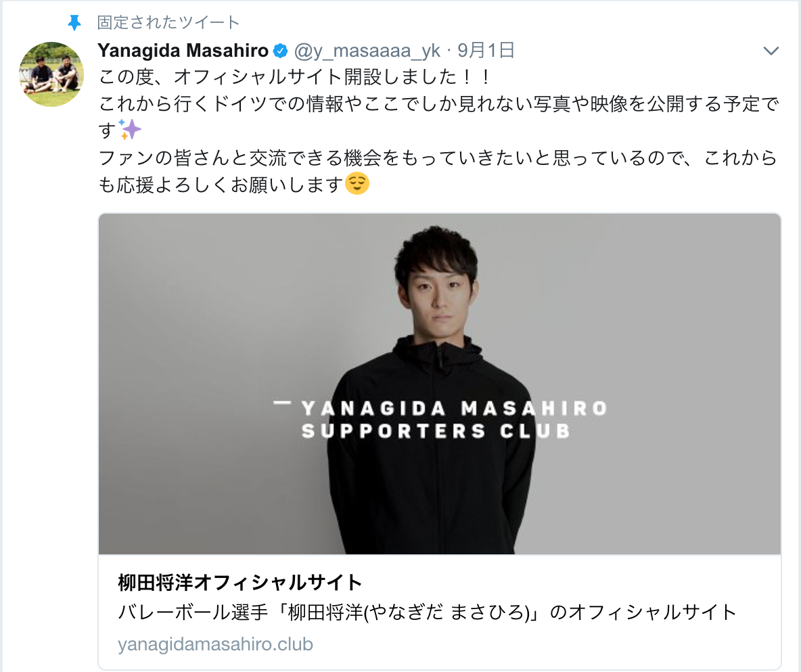The image size is (801, 672).
Task: Open the Yanagida Masahiro display name
Action: [x=183, y=51]
